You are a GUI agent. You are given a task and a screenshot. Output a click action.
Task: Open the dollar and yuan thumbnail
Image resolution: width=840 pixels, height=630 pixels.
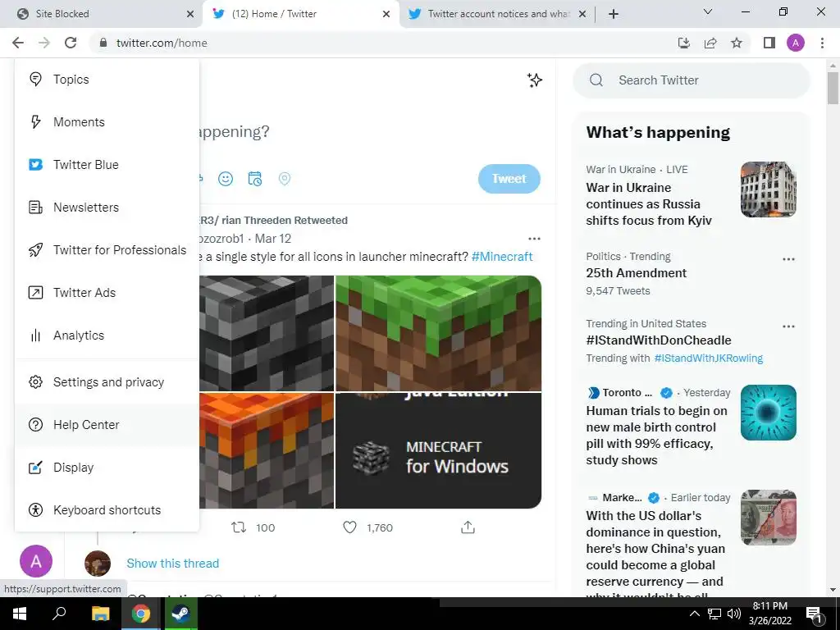coord(768,518)
